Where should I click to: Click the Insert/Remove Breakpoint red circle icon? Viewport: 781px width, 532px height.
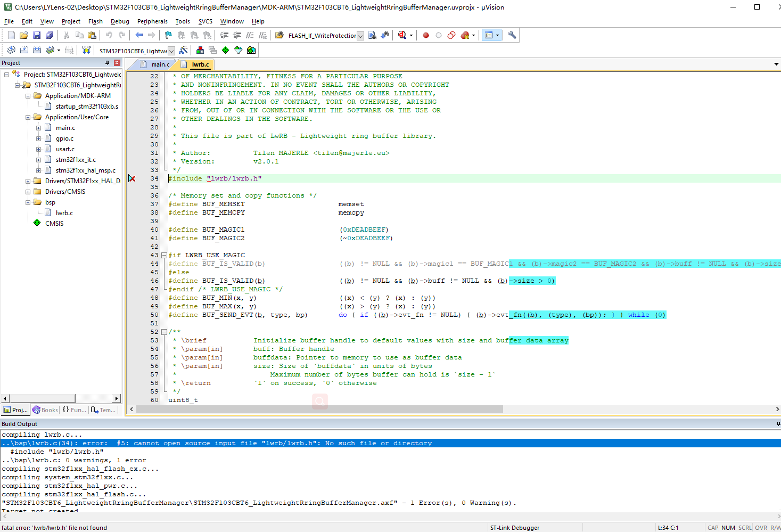tap(425, 35)
